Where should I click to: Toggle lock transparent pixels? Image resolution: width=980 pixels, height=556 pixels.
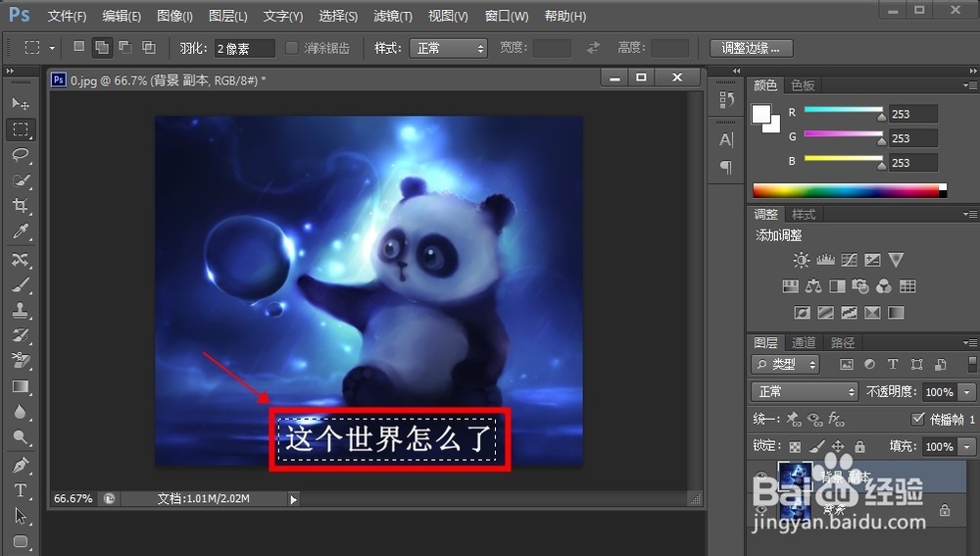tap(795, 446)
